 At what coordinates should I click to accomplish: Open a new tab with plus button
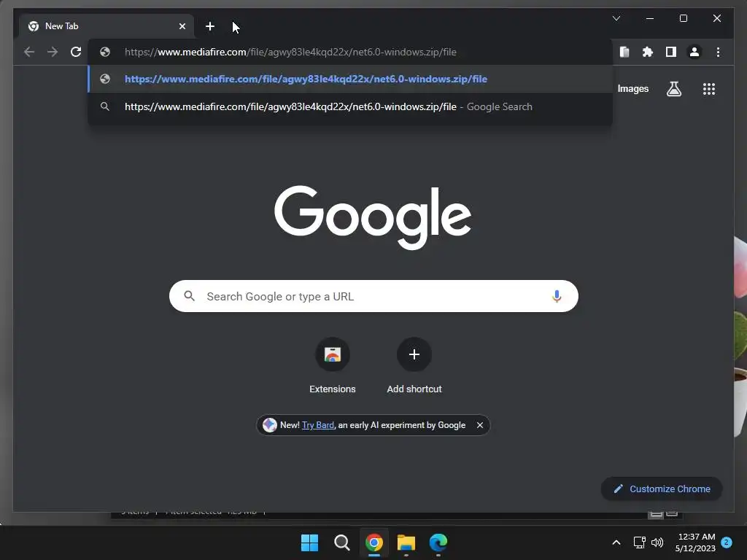coord(209,26)
